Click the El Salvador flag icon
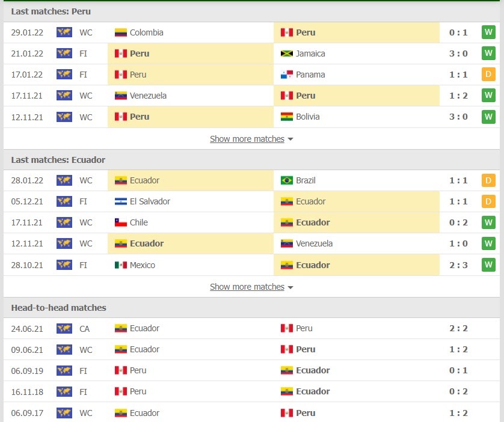Viewport: 504px width, 422px height. (x=121, y=201)
